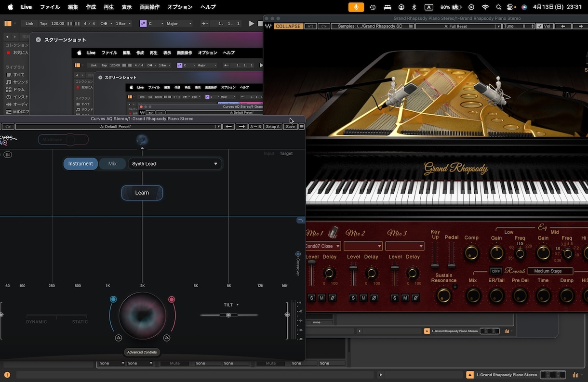Click the Tap tempo button
Viewport: 588px width, 382px height.
[x=43, y=24]
